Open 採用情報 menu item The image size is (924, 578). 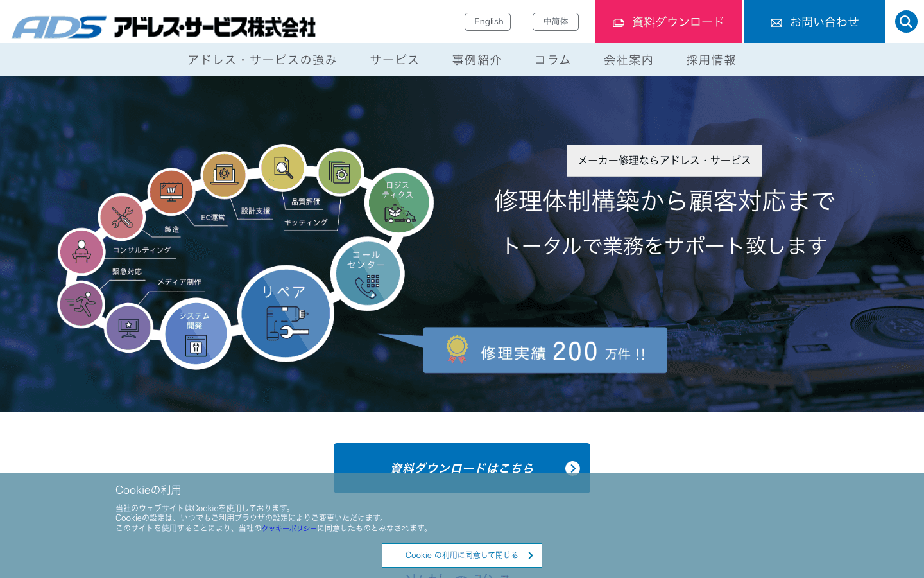tap(711, 60)
